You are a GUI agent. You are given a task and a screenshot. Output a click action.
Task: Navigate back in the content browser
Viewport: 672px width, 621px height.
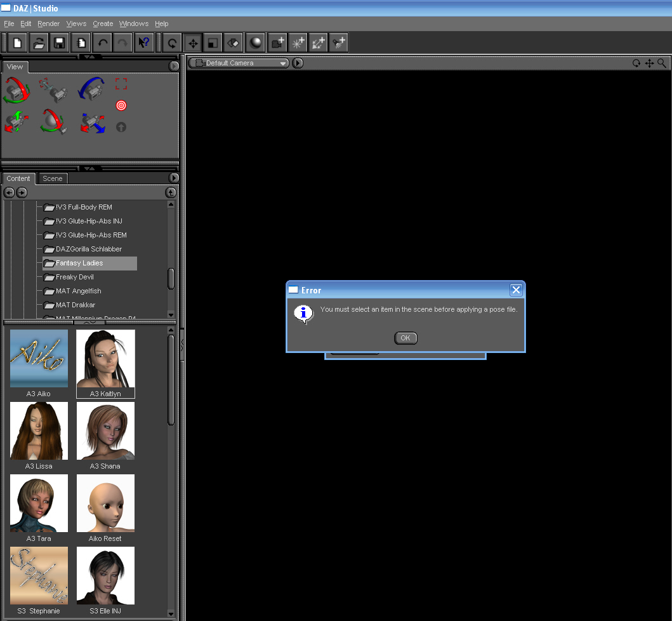coord(9,192)
